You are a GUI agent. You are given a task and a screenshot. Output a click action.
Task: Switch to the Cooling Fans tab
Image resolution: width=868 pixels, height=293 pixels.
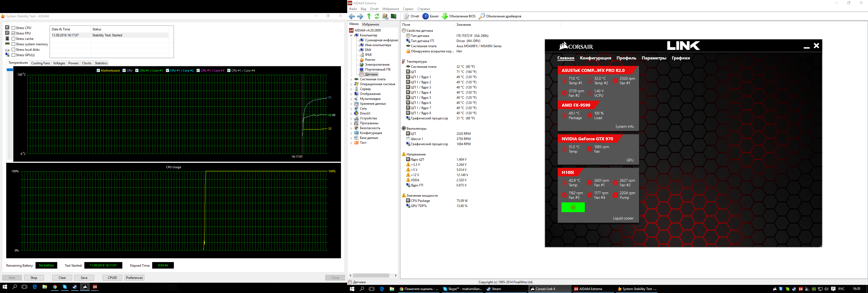pos(40,63)
